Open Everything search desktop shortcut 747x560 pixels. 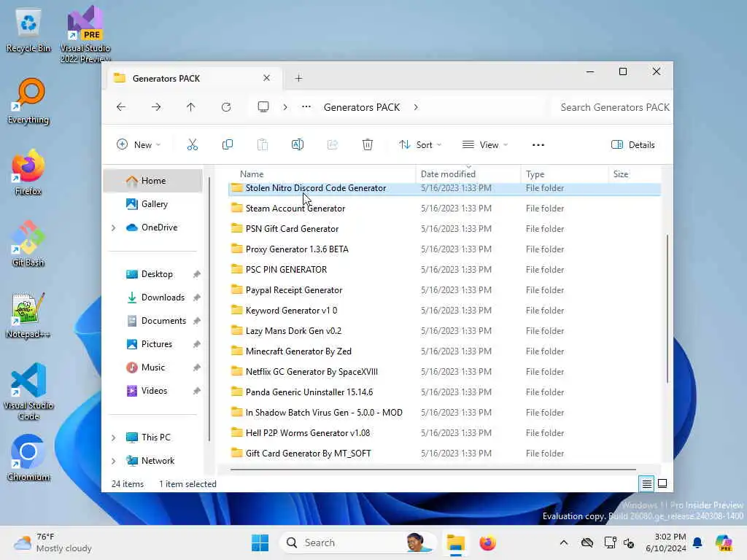point(28,101)
